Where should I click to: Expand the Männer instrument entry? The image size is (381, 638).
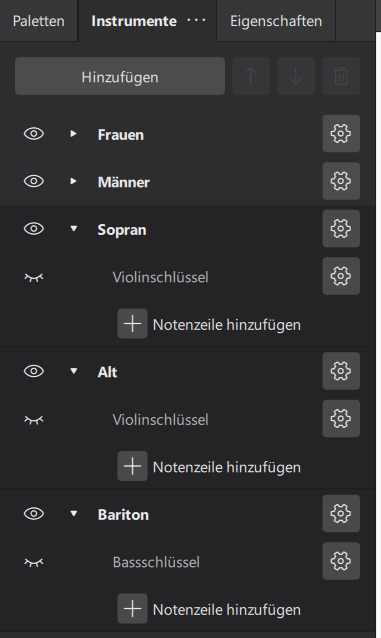pyautogui.click(x=73, y=181)
